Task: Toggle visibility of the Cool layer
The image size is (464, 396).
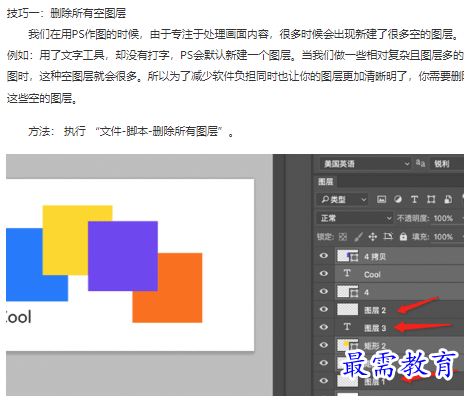Action: pos(323,273)
